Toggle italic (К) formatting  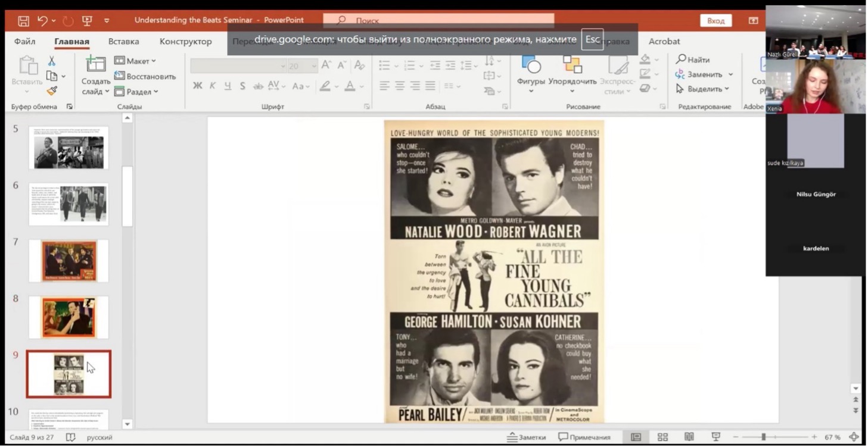click(213, 86)
